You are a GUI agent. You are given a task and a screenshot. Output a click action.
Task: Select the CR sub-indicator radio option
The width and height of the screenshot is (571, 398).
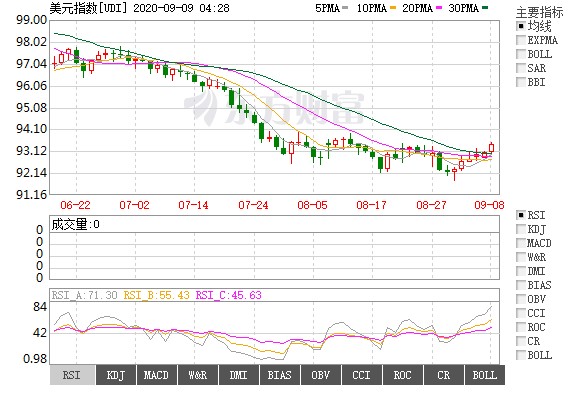pyautogui.click(x=521, y=341)
